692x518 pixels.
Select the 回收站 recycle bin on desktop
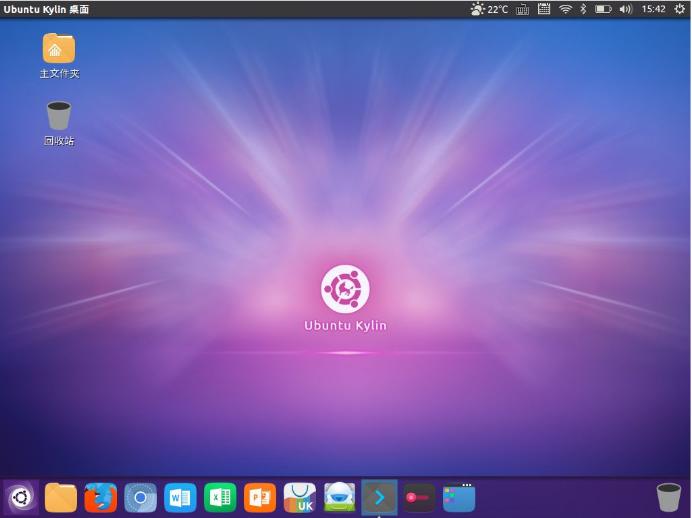coord(59,115)
